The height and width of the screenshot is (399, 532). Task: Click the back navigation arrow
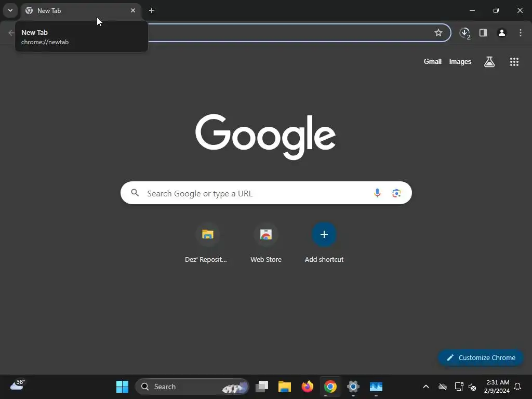point(11,33)
